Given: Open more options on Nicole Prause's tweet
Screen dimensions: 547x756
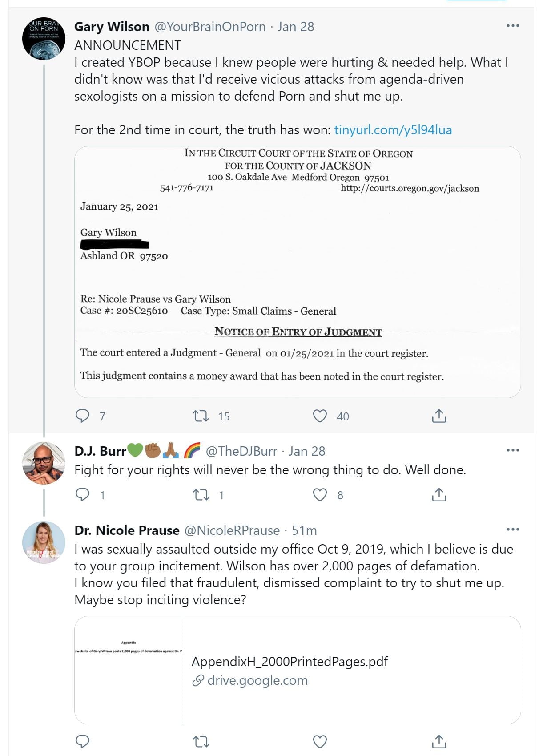Looking at the screenshot, I should pos(513,530).
